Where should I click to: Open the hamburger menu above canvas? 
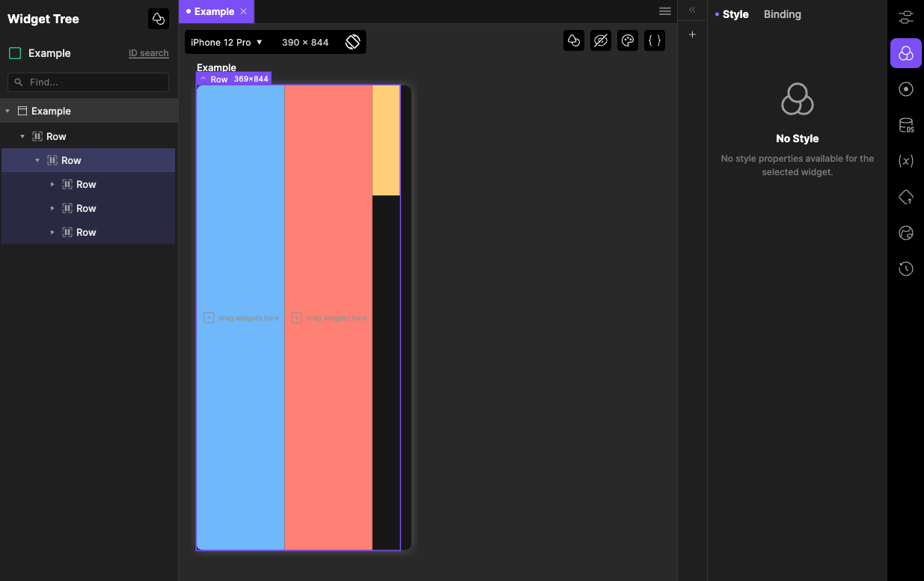coord(665,11)
